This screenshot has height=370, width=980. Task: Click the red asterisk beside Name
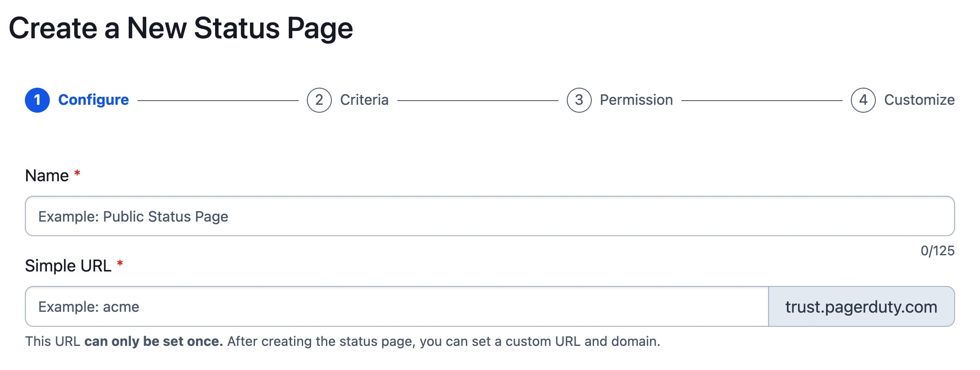click(77, 173)
